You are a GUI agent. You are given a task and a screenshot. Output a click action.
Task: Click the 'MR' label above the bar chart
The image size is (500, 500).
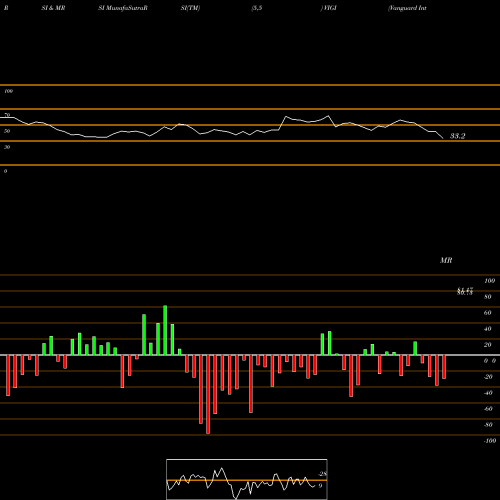(x=446, y=260)
